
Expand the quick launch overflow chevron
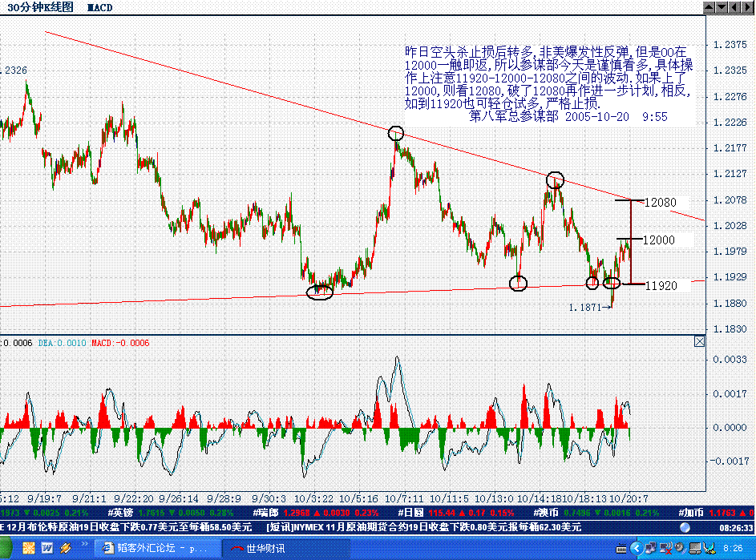[x=85, y=545]
